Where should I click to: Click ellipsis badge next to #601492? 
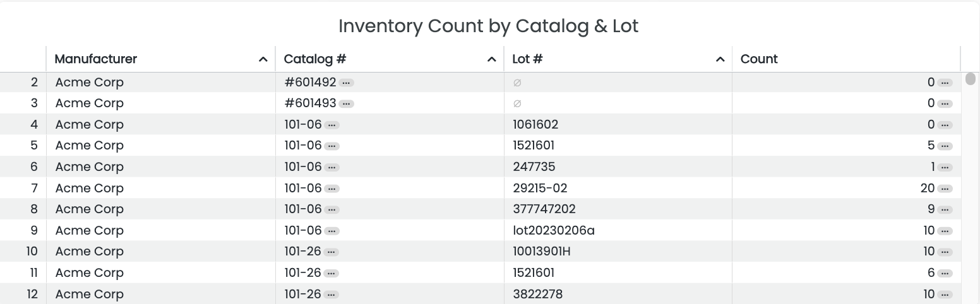click(x=346, y=83)
